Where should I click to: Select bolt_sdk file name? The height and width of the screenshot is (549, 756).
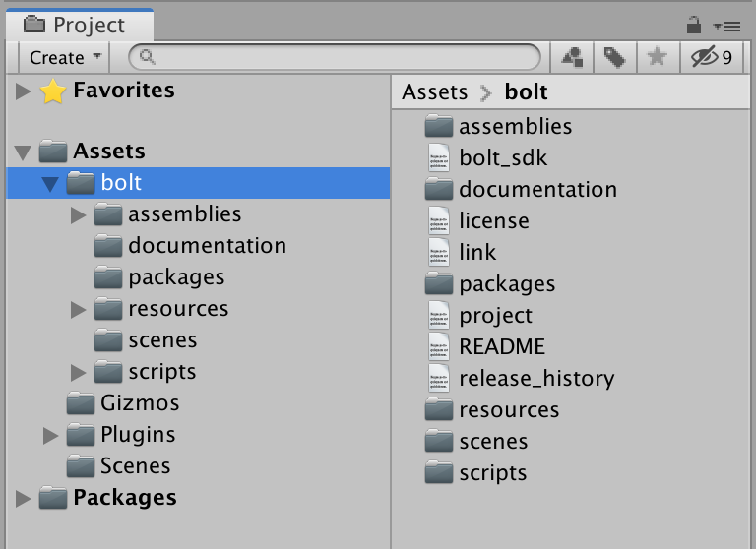click(503, 158)
